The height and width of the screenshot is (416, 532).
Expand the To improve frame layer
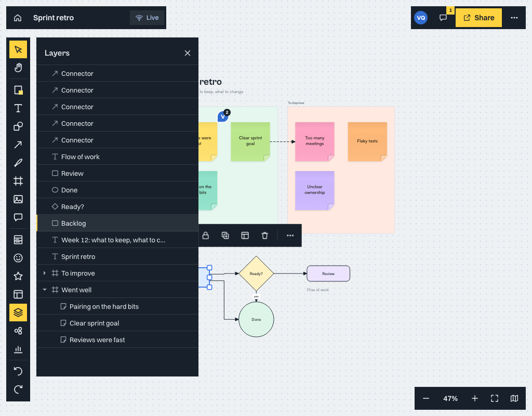pos(45,273)
